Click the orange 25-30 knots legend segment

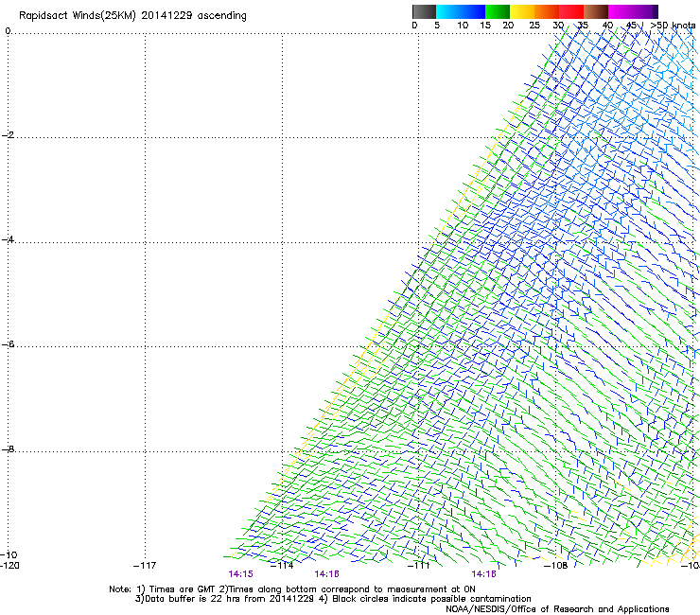(547, 11)
